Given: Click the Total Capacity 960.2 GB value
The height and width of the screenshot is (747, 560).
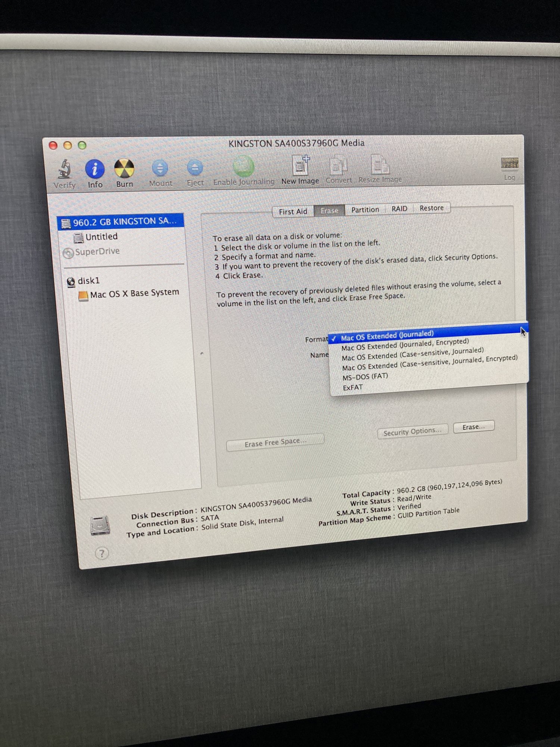Looking at the screenshot, I should [449, 486].
